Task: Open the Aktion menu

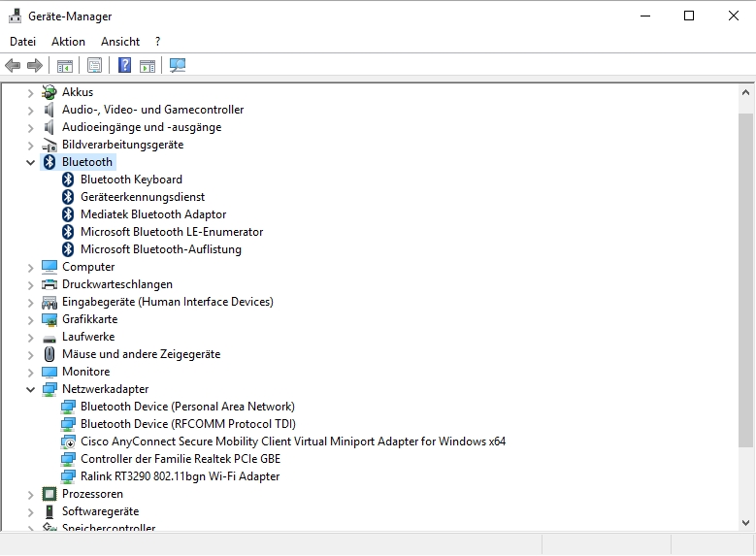Action: coord(69,42)
